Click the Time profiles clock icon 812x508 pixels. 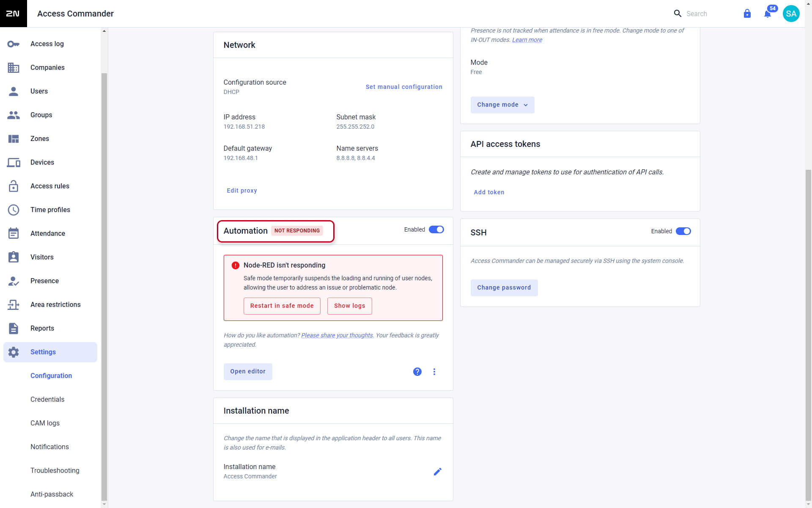point(14,210)
